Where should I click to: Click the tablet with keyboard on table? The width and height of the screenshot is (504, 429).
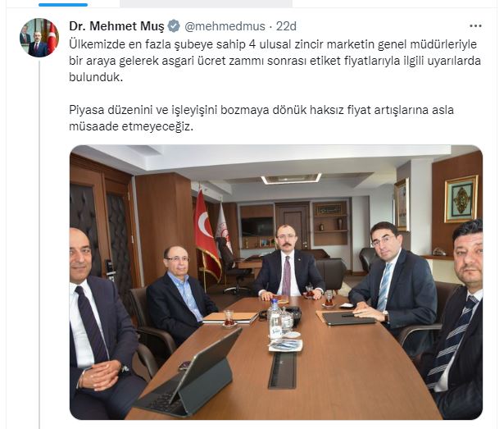[190, 377]
